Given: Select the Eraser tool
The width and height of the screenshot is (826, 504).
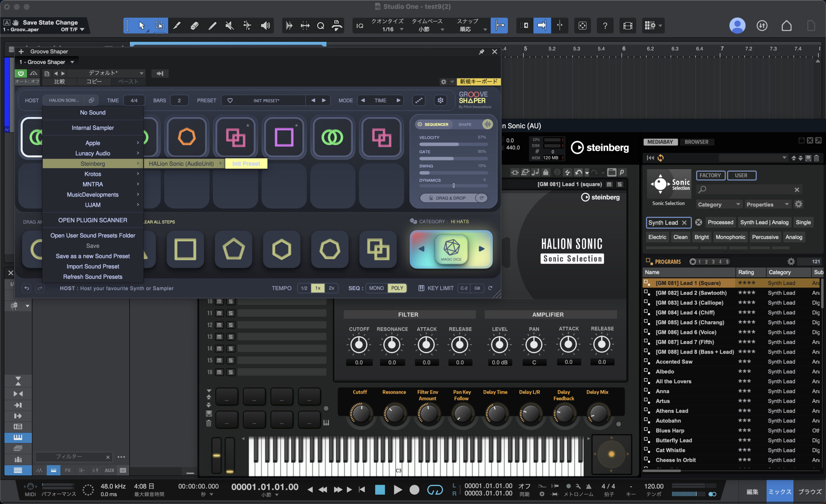Looking at the screenshot, I should coord(195,25).
